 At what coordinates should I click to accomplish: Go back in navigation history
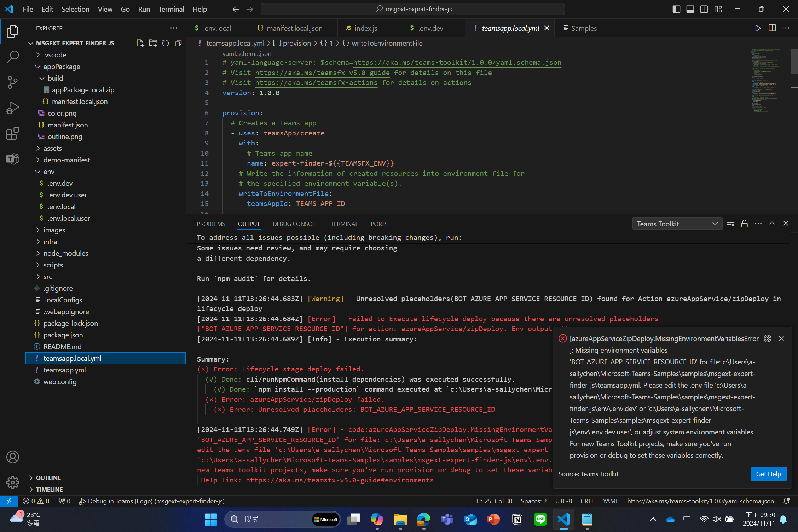(x=236, y=9)
